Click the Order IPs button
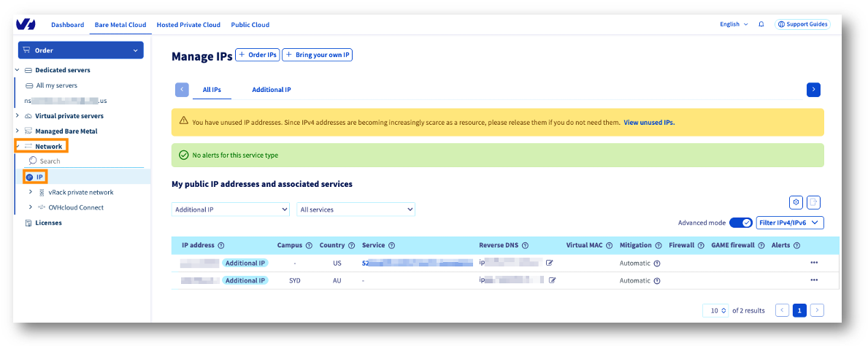 [x=258, y=55]
